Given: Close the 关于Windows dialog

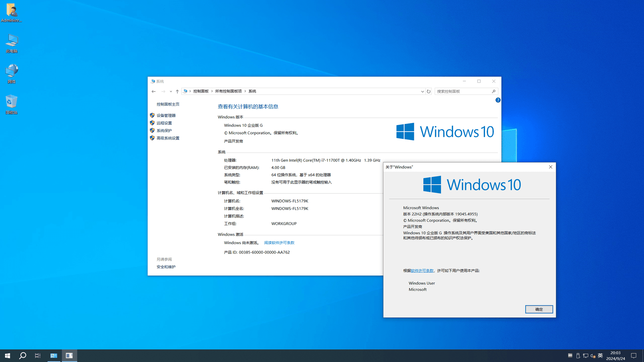Looking at the screenshot, I should (x=550, y=167).
